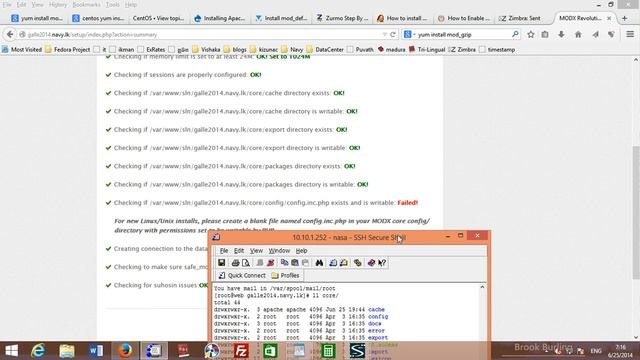The width and height of the screenshot is (640, 360).
Task: Switch to the 'Install mod_def...' tab
Action: 281,18
